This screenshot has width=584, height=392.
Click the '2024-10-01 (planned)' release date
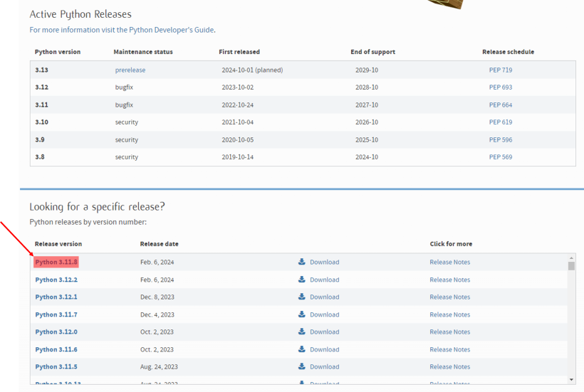252,70
